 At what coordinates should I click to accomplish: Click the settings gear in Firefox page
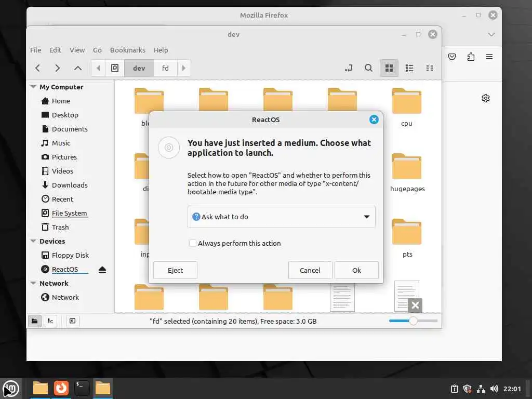486,98
